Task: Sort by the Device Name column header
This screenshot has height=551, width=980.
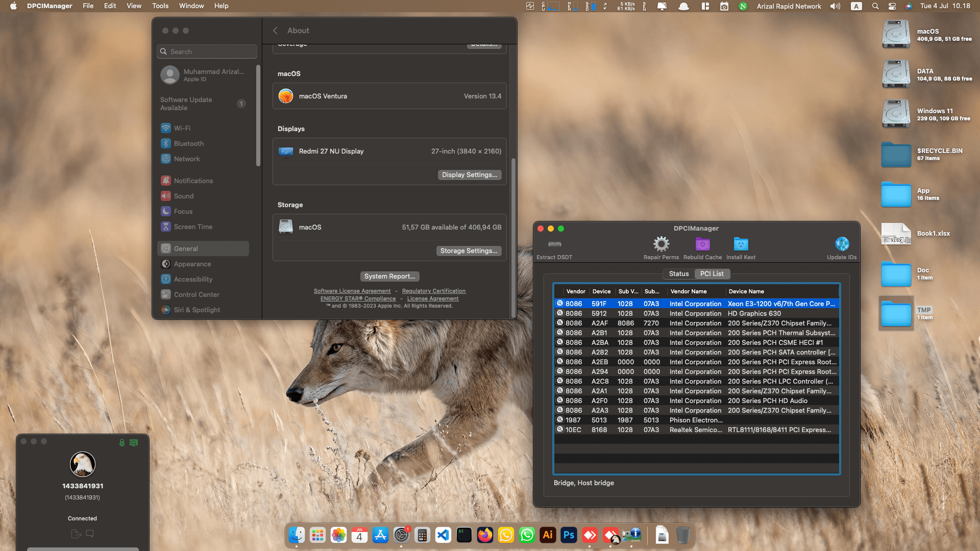Action: 782,291
